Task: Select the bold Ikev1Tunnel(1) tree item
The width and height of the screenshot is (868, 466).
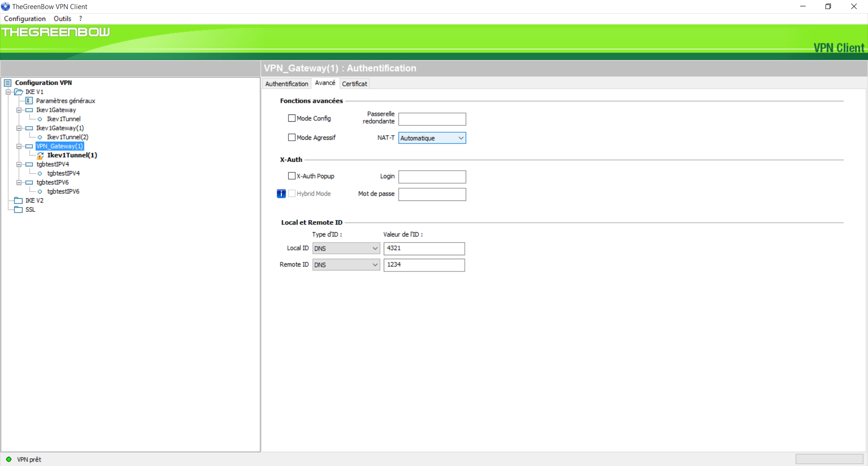Action: [x=72, y=155]
